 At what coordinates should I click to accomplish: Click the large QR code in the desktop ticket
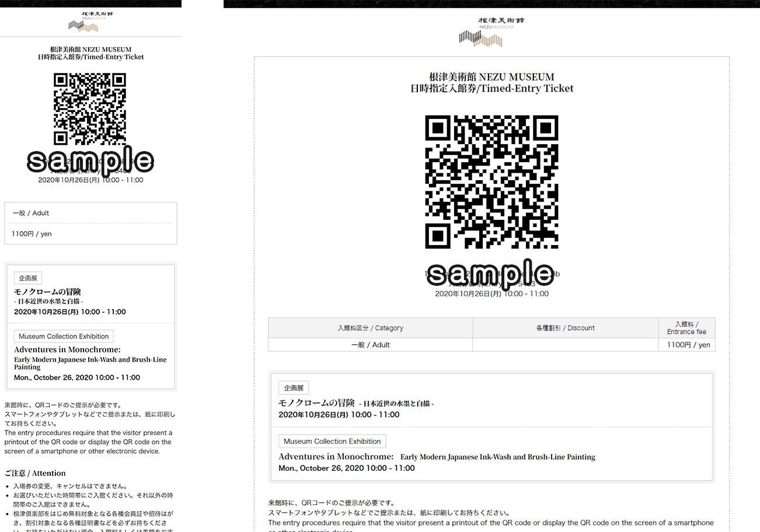(x=491, y=181)
